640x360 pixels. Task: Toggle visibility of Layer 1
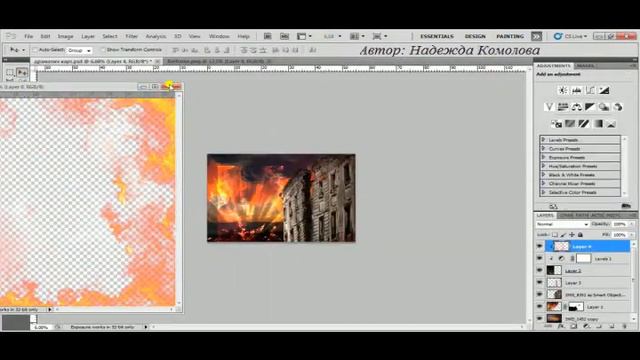pyautogui.click(x=540, y=307)
